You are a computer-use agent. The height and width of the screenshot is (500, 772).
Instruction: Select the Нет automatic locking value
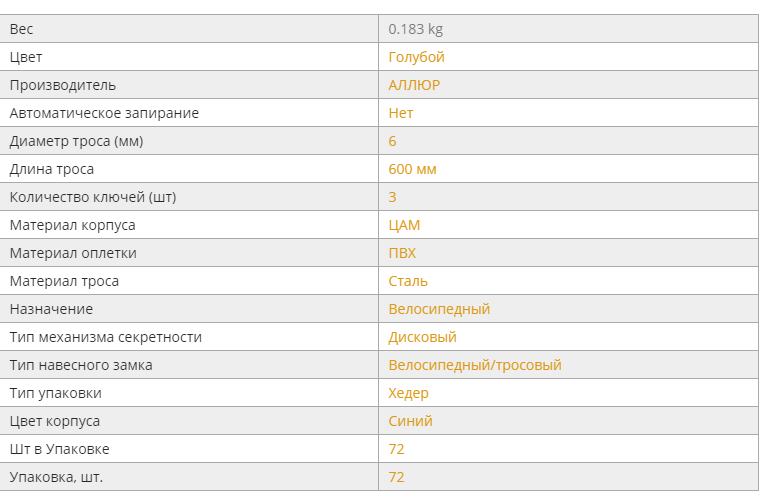click(400, 113)
